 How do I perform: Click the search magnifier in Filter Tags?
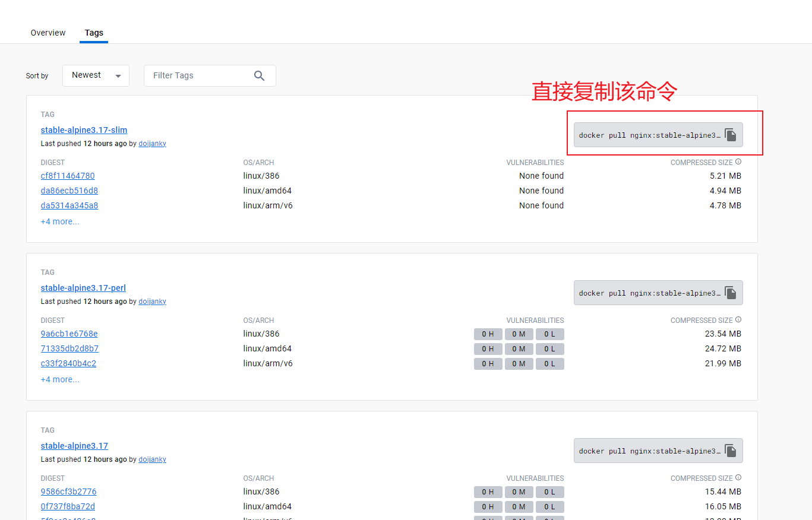pyautogui.click(x=259, y=75)
